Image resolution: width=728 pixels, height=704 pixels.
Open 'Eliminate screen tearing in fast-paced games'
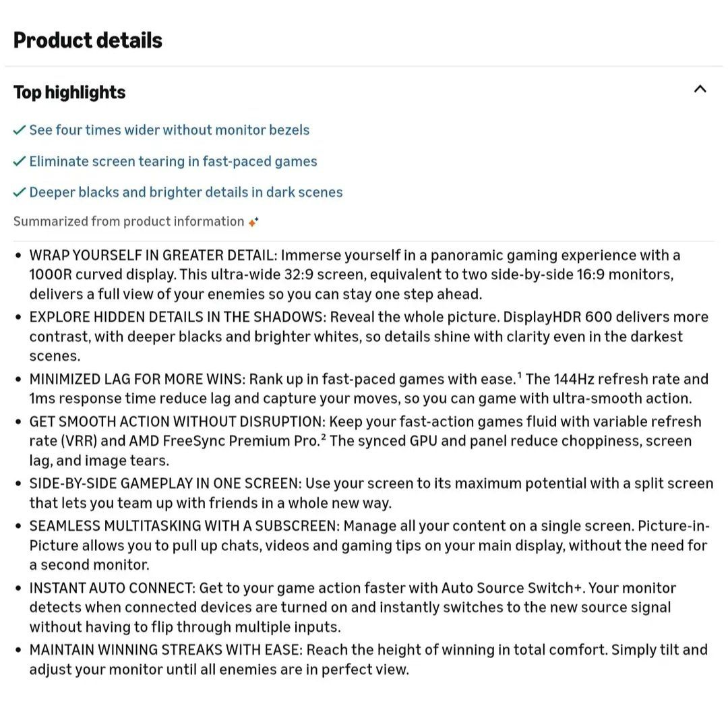tap(173, 161)
